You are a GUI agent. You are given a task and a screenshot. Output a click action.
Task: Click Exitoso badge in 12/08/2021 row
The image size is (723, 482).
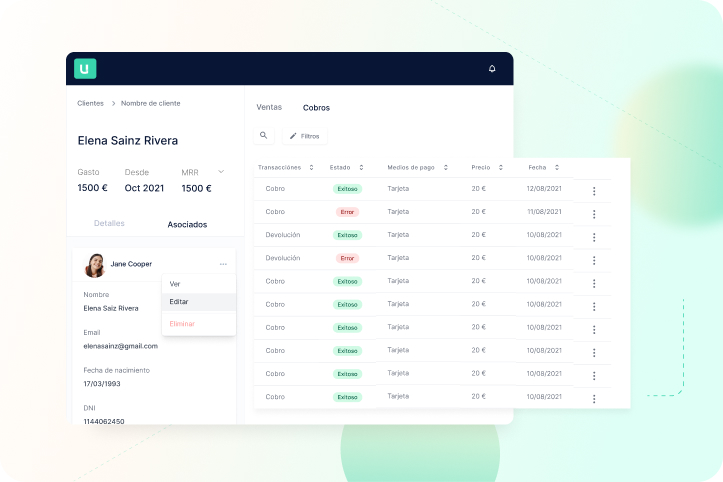click(x=347, y=189)
